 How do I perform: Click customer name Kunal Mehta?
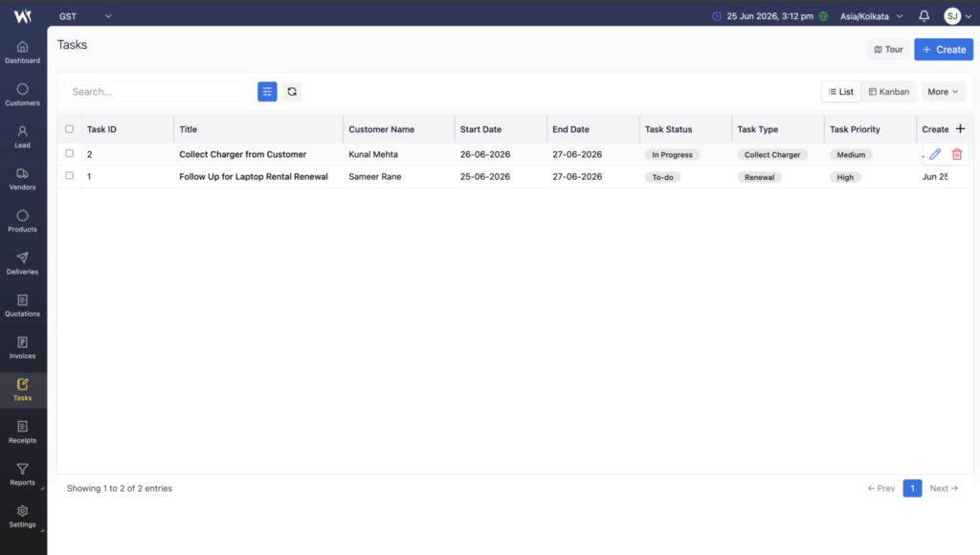pyautogui.click(x=373, y=154)
